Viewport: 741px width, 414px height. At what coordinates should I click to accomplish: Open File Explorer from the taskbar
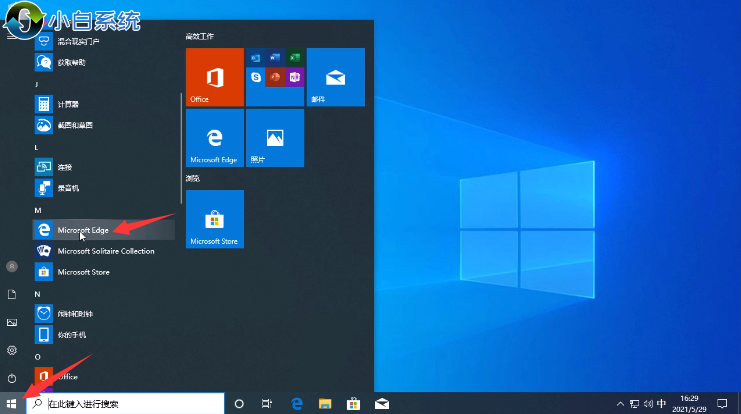pyautogui.click(x=325, y=404)
